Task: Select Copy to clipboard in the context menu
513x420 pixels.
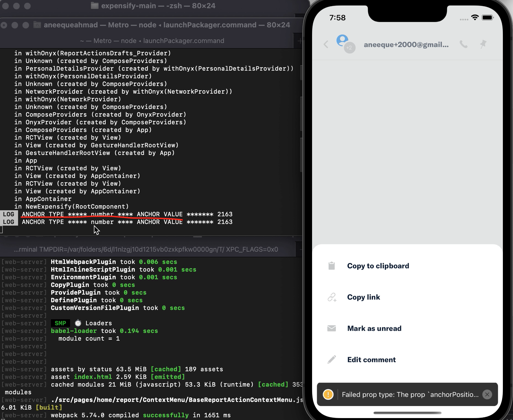Action: point(407,266)
